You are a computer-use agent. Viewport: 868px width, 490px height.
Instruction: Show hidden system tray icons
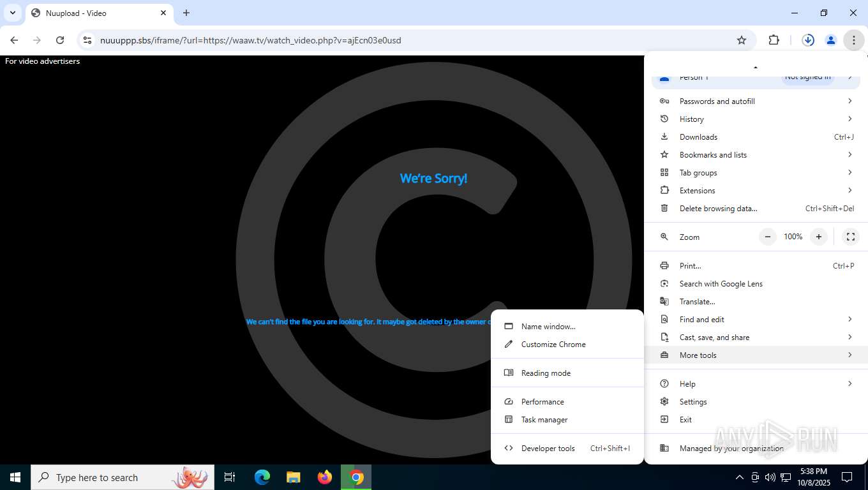[740, 477]
